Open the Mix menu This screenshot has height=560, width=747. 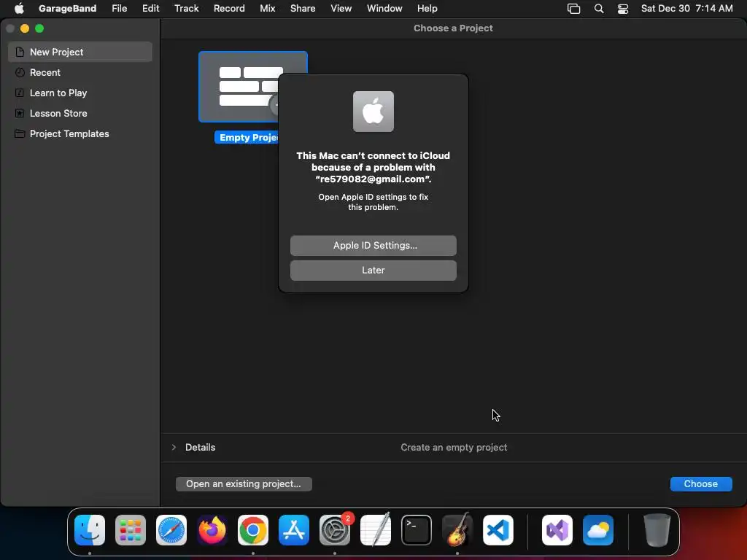click(267, 8)
